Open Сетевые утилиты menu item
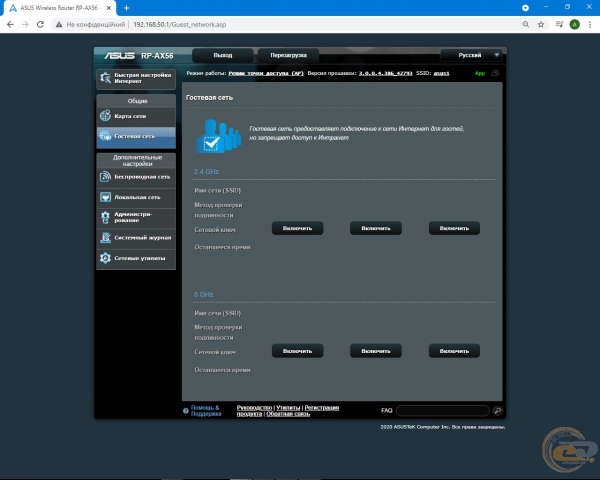The width and height of the screenshot is (600, 480). pyautogui.click(x=136, y=258)
